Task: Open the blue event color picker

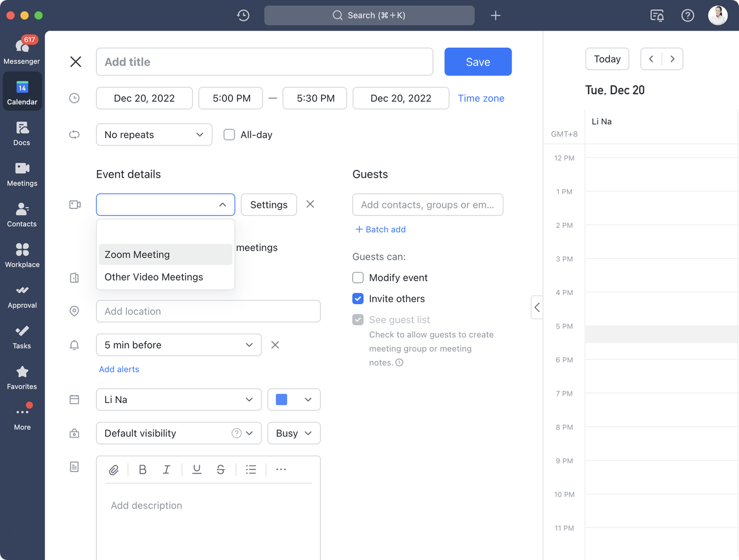Action: [294, 400]
